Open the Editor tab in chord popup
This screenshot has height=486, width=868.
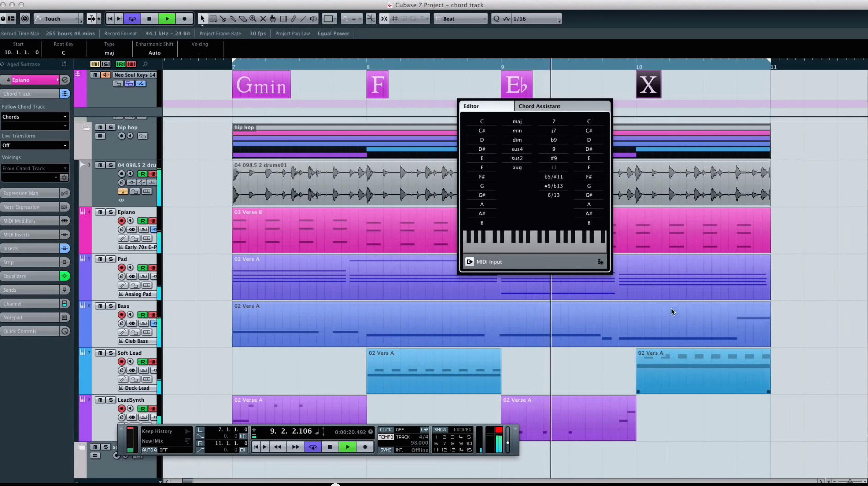click(471, 106)
